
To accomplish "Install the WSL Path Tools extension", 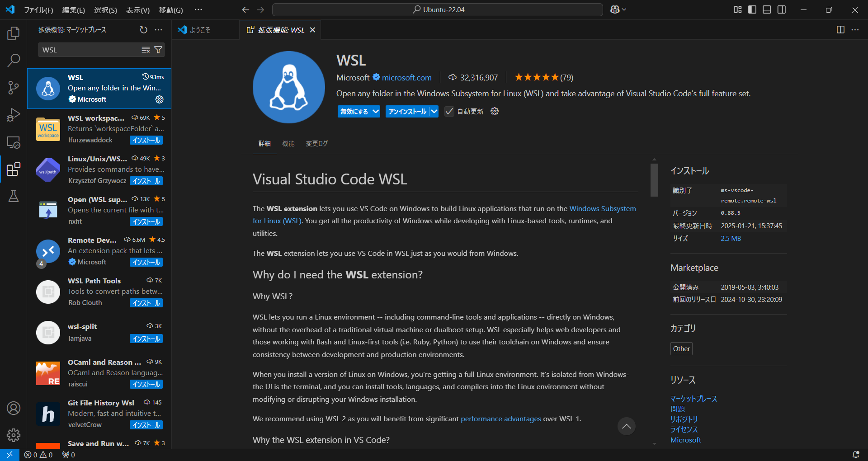I will (146, 303).
